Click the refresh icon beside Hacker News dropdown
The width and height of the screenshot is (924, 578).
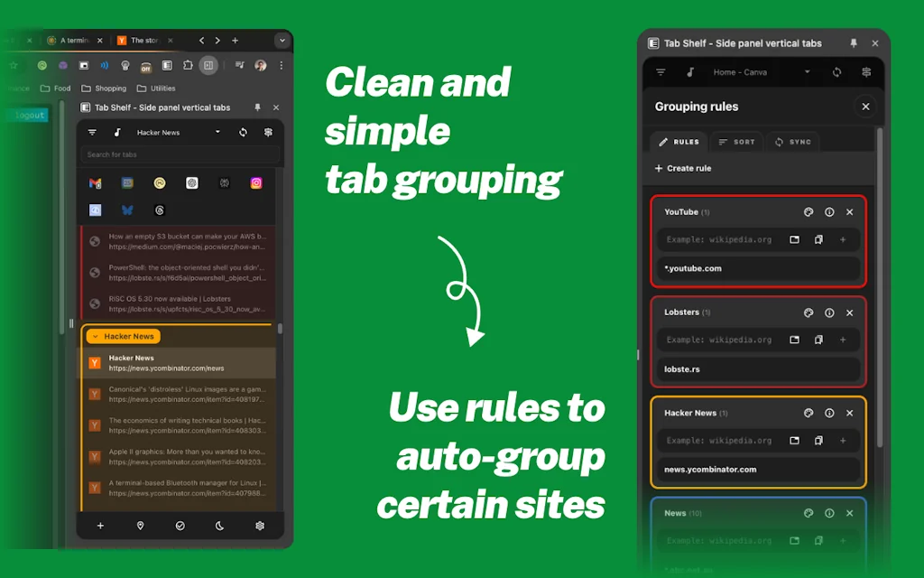point(243,133)
